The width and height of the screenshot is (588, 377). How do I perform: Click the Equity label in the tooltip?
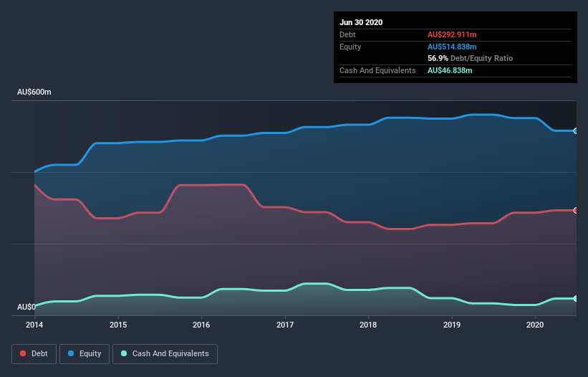pyautogui.click(x=350, y=47)
